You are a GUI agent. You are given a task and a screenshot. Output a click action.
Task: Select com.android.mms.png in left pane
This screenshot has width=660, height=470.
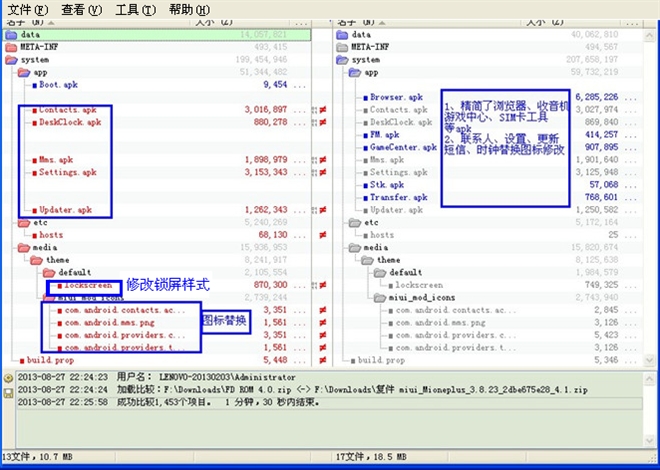(110, 323)
